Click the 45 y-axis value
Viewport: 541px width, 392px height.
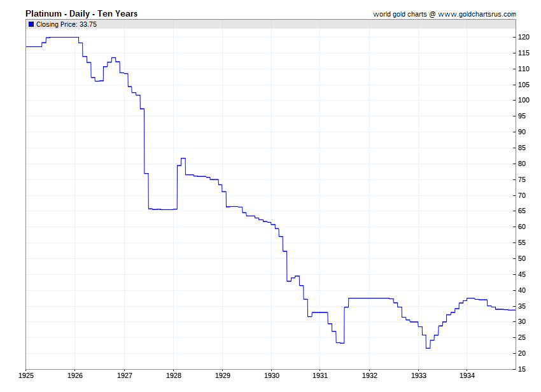click(522, 275)
